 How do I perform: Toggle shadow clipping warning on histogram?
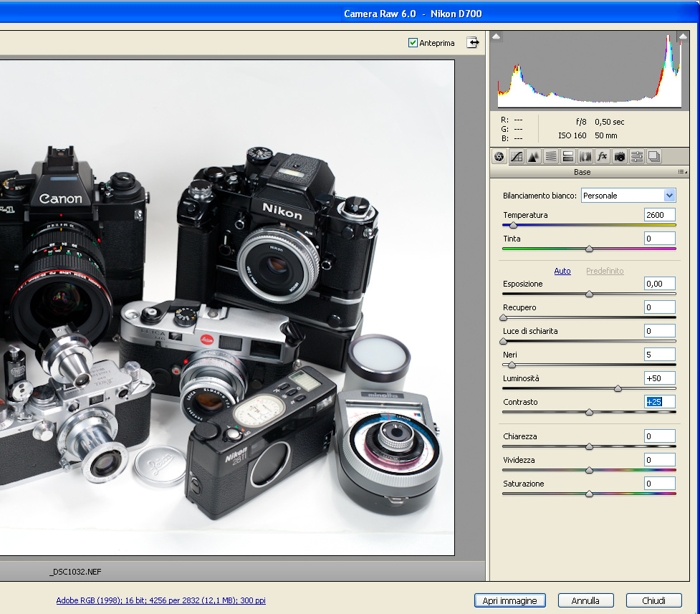(x=497, y=36)
